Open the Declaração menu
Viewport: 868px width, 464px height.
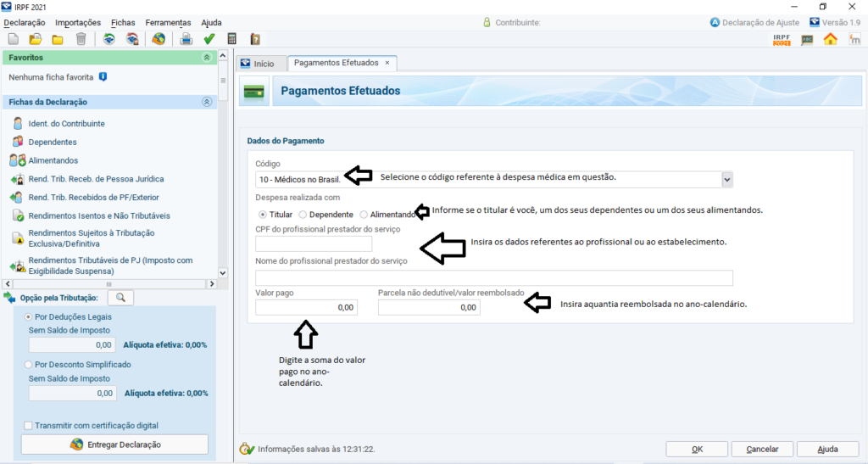tap(25, 23)
